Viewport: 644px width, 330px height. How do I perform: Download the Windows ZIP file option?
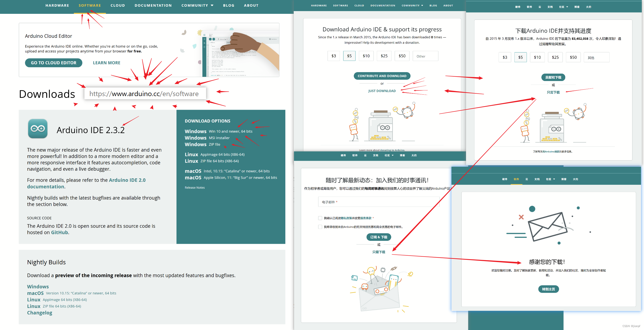pyautogui.click(x=202, y=144)
